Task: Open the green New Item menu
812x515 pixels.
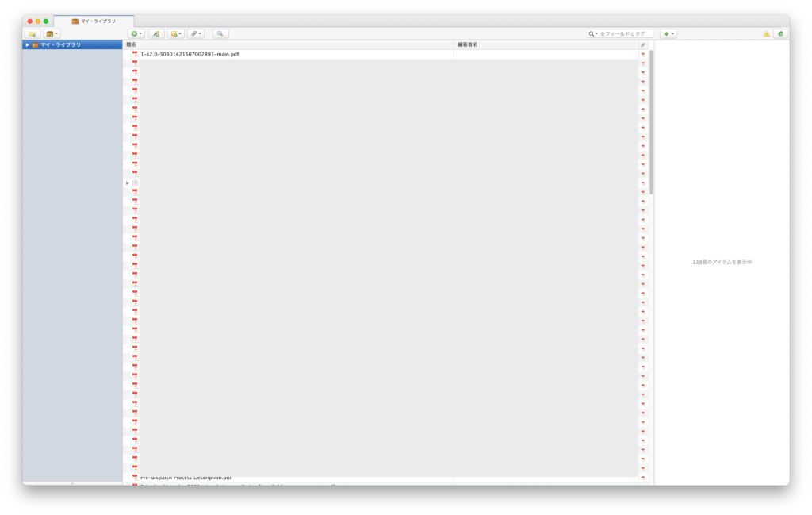Action: pos(136,34)
